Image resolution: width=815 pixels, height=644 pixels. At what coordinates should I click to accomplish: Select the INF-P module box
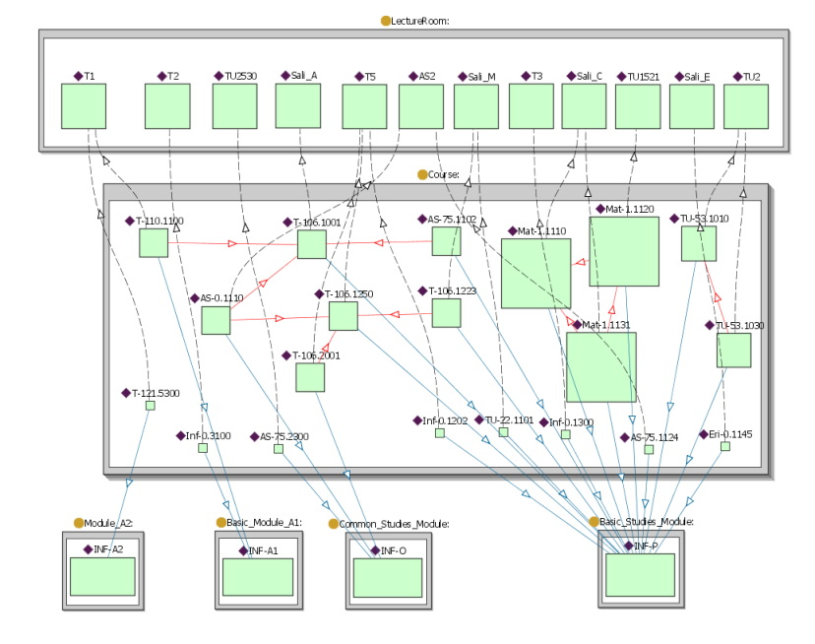[x=639, y=575]
